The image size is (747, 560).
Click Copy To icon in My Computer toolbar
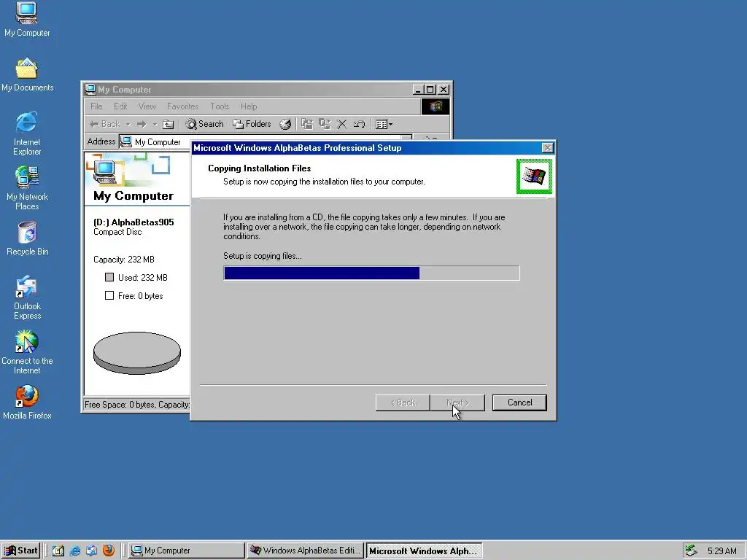325,124
